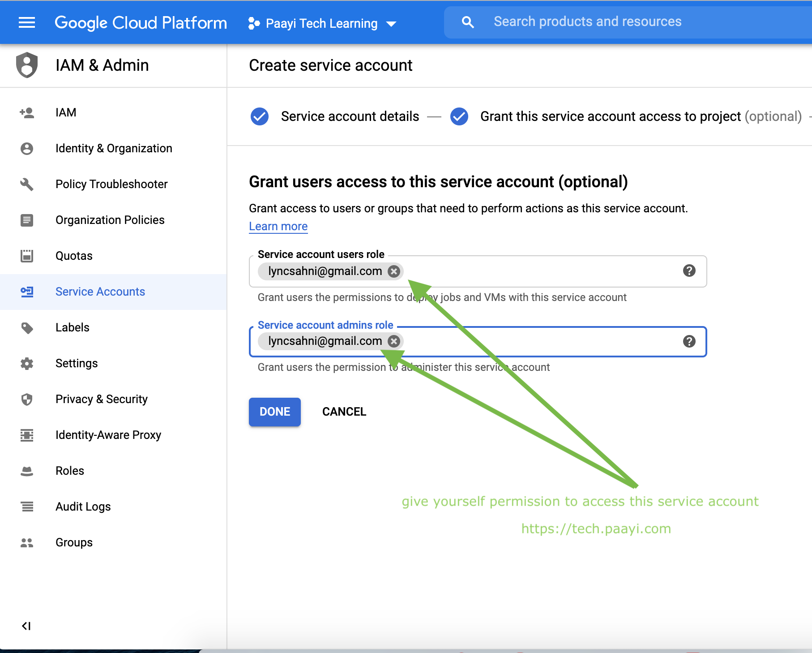Remove lyncsahni@gmail.com from users role
812x653 pixels.
coord(394,271)
